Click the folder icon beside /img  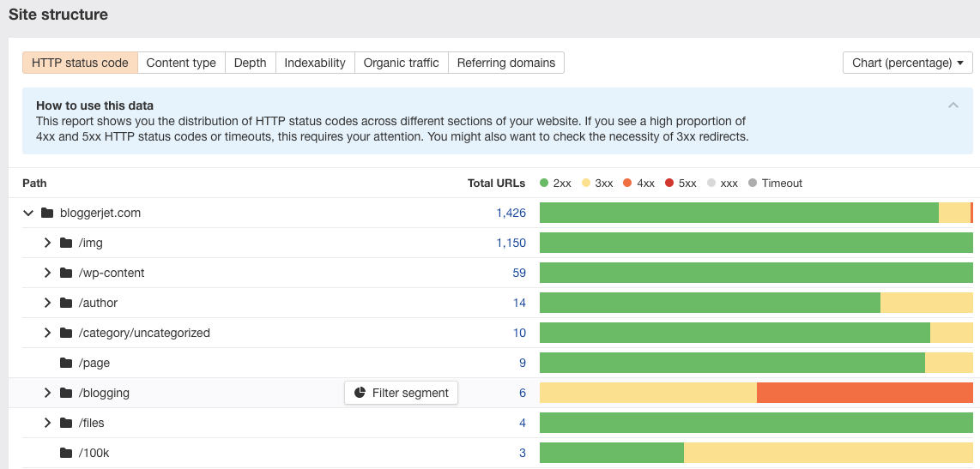click(66, 243)
